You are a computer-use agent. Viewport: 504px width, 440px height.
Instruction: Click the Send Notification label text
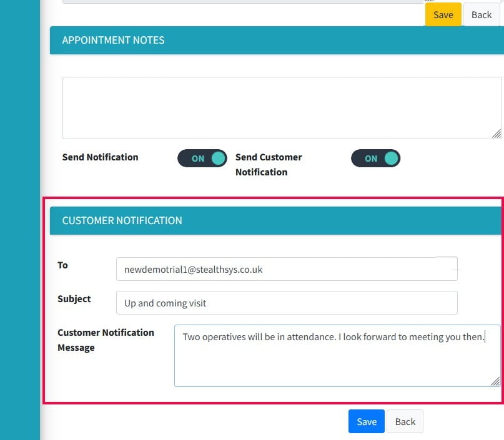100,157
